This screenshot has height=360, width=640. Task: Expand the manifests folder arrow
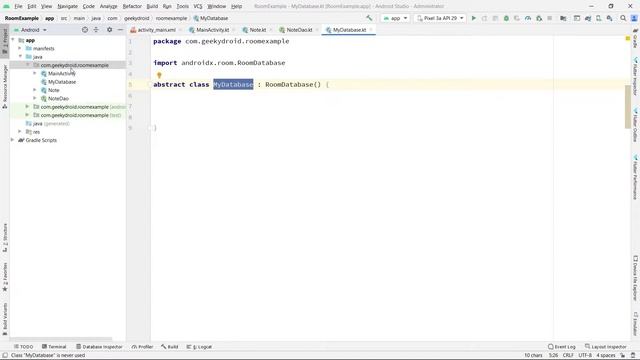point(20,48)
